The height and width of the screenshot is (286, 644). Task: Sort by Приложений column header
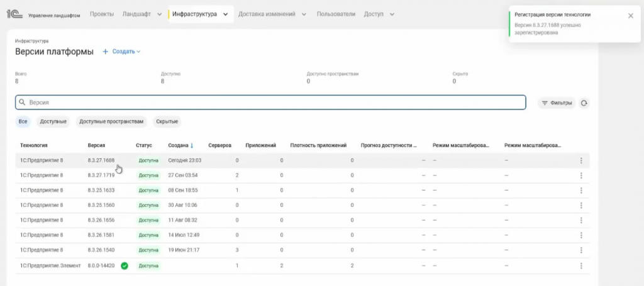261,145
